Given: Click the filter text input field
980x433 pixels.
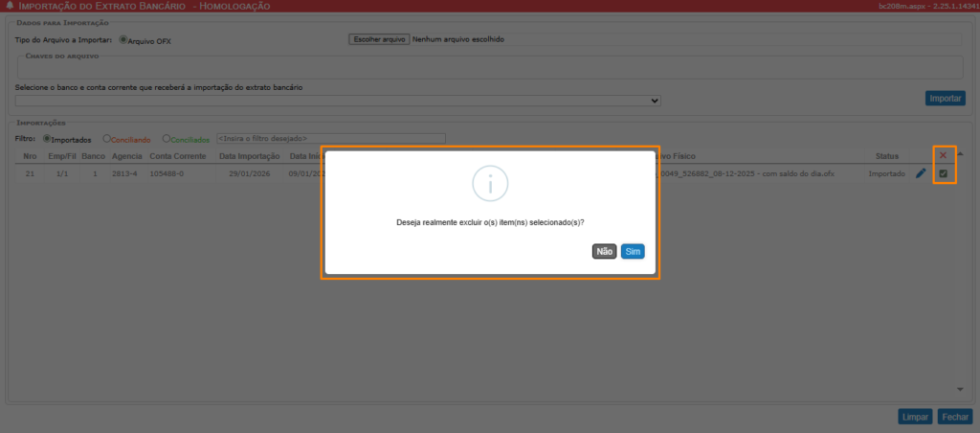Looking at the screenshot, I should click(330, 139).
